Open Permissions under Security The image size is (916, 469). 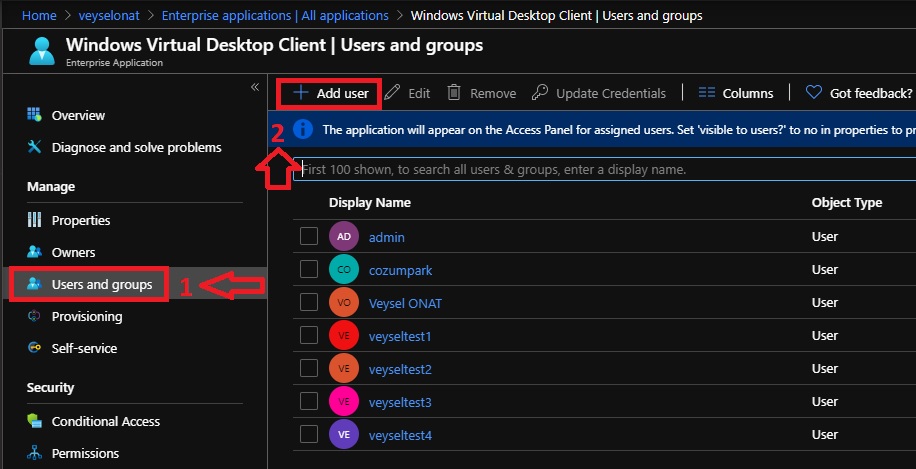pyautogui.click(x=85, y=453)
